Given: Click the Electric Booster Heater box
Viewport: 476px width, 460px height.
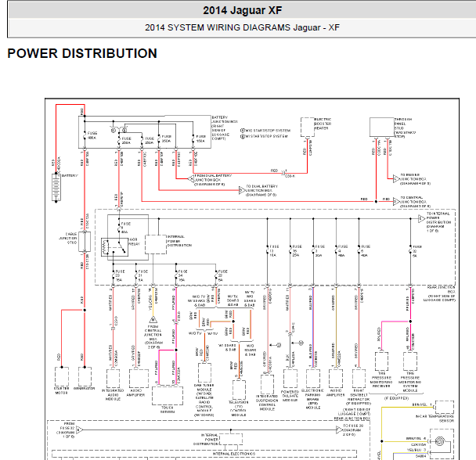Looking at the screenshot, I should (x=307, y=128).
